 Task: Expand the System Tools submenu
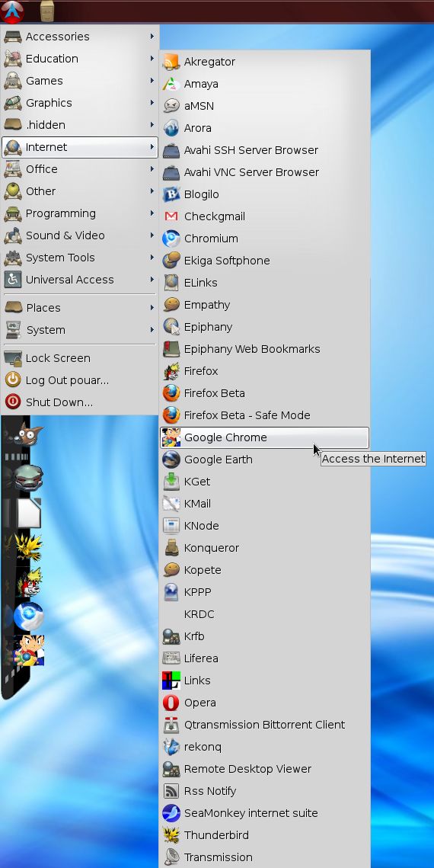tap(80, 258)
